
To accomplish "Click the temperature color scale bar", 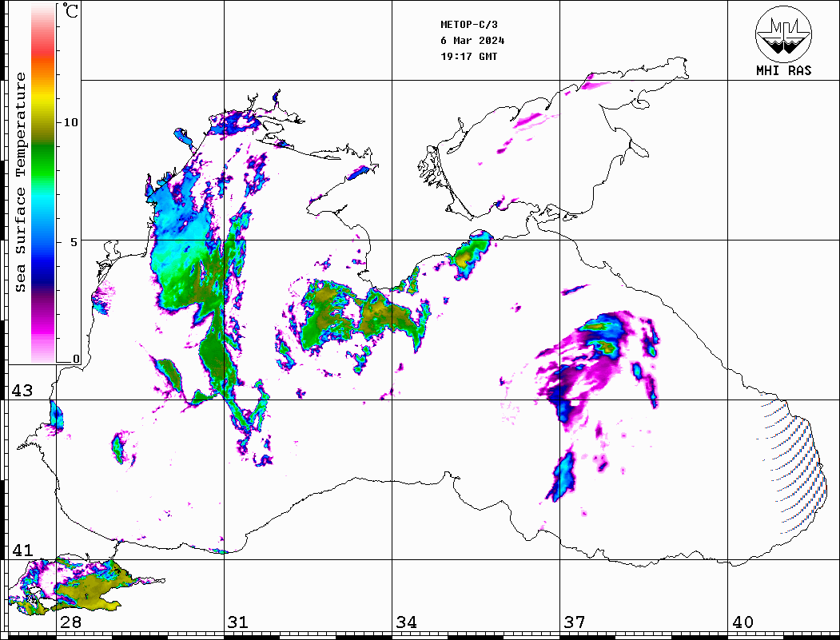I will click(43, 183).
